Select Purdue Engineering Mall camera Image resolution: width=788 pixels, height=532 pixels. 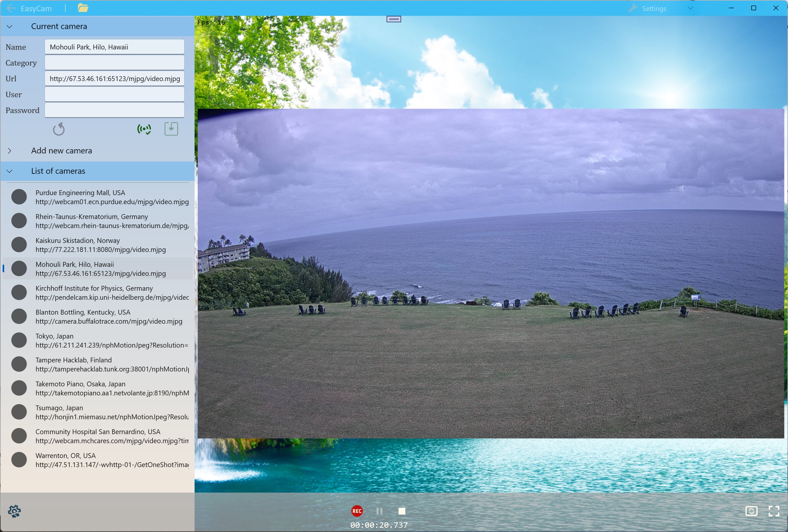point(98,197)
